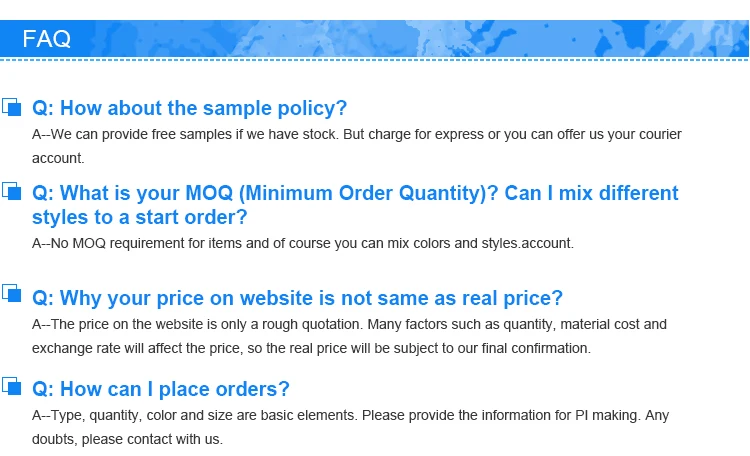Click 'Minimum Order Quantity' text in heading
The width and height of the screenshot is (750, 456).
tap(364, 193)
